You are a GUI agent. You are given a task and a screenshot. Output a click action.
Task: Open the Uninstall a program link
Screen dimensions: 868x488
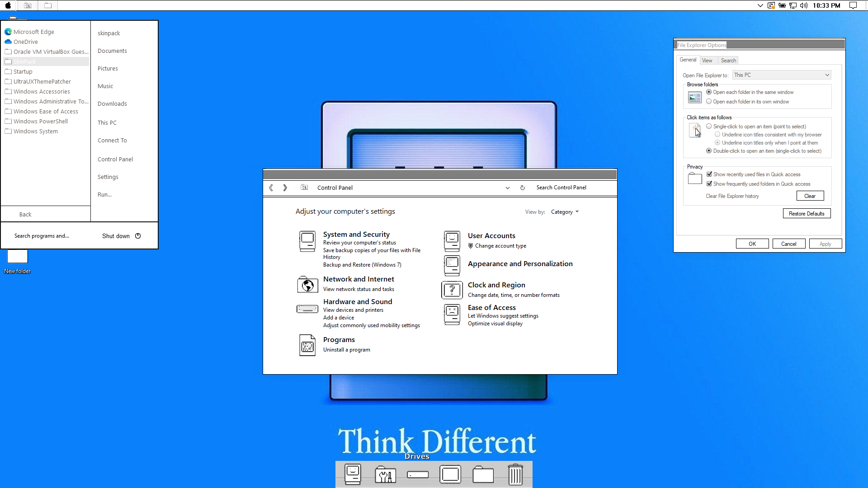tap(346, 350)
